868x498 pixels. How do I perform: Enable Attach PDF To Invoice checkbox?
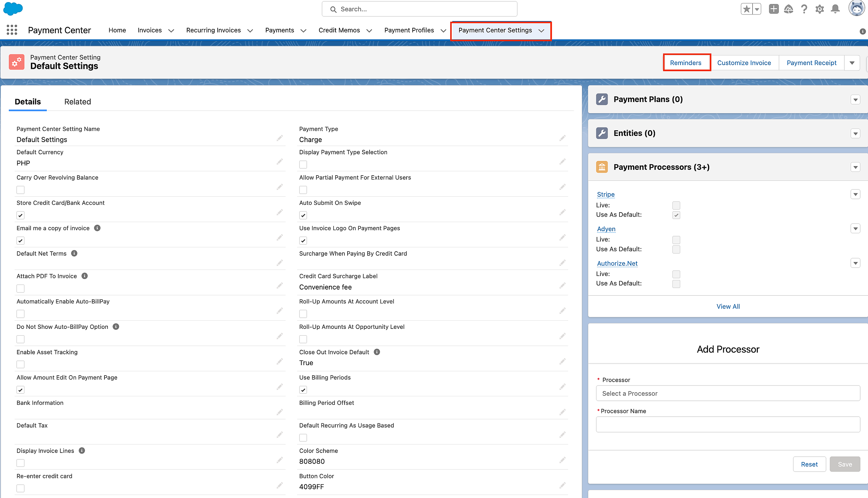point(21,288)
